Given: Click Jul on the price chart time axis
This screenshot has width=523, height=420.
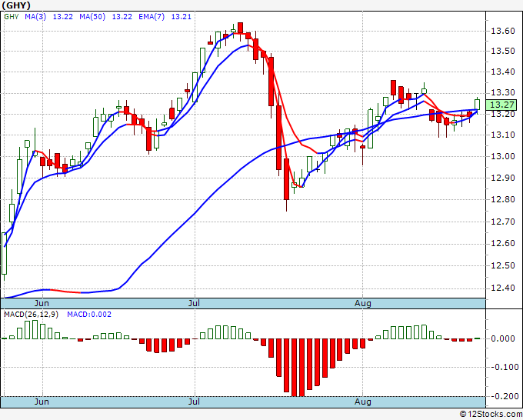Looking at the screenshot, I should coord(194,303).
